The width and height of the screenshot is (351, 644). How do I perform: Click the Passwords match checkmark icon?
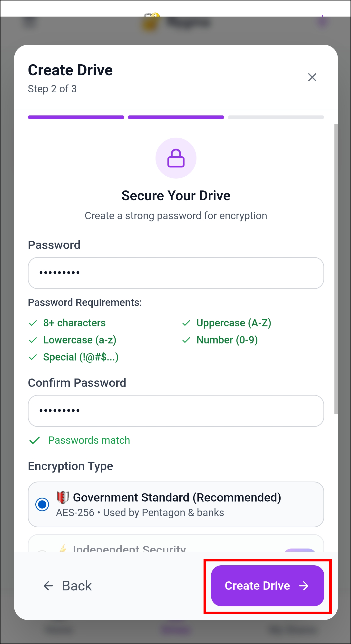[35, 440]
